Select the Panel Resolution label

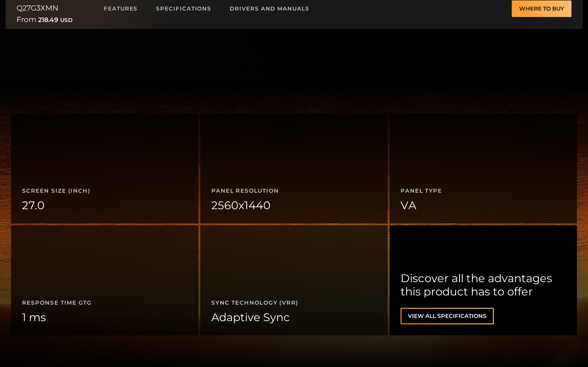click(x=245, y=191)
